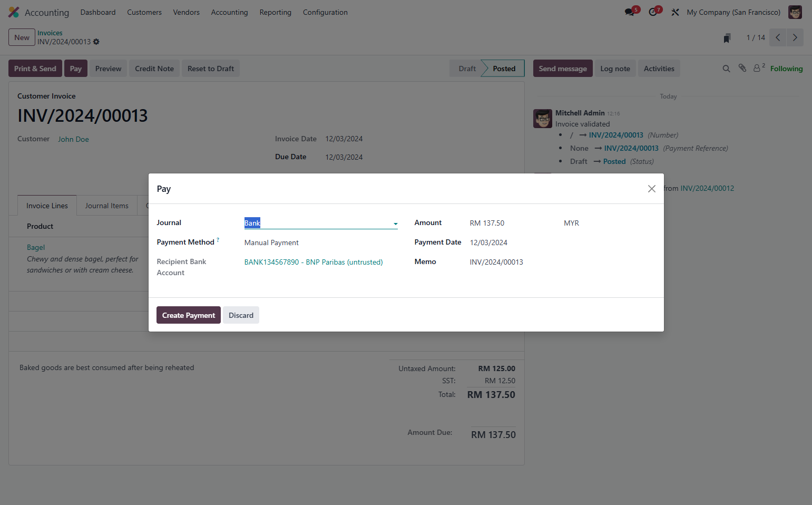Open the debug tools wrench icon
This screenshot has width=812, height=505.
675,12
